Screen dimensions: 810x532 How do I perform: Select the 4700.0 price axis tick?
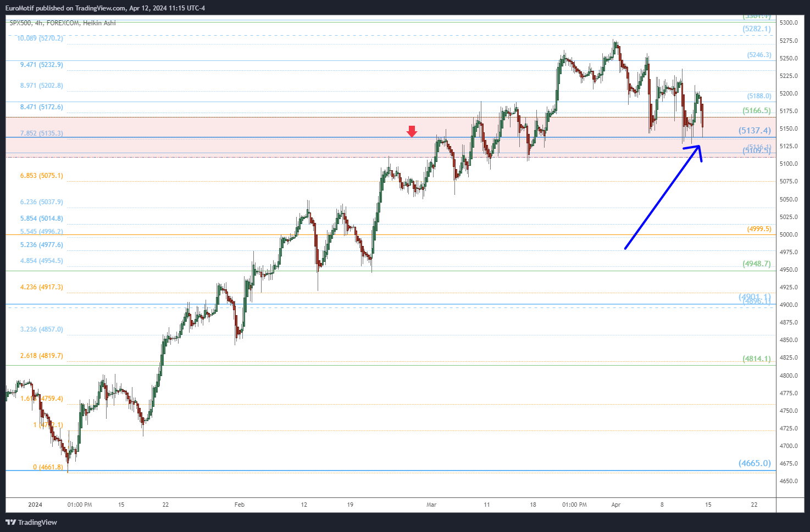click(x=789, y=446)
